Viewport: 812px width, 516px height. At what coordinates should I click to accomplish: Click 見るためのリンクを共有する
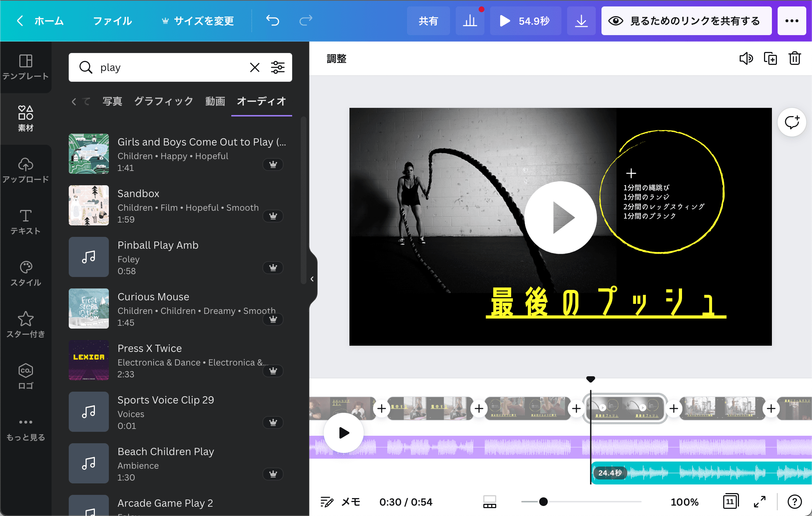(686, 20)
